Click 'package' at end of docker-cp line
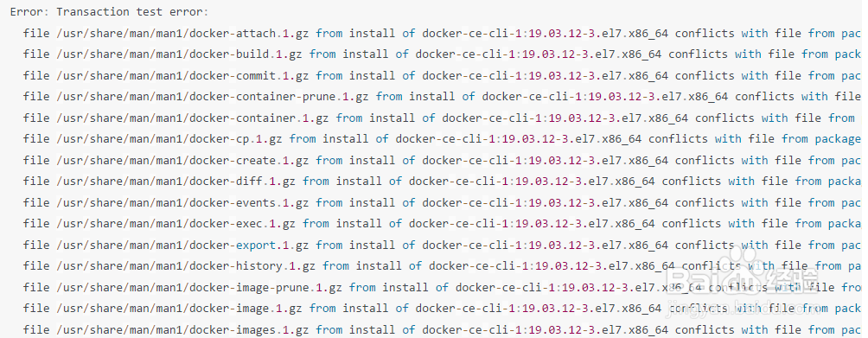This screenshot has width=868, height=338. pyautogui.click(x=838, y=139)
